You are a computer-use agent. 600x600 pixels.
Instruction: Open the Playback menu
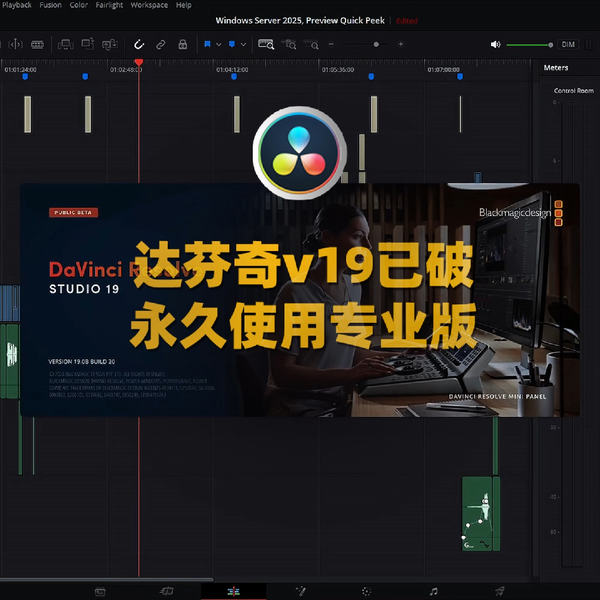click(x=16, y=5)
